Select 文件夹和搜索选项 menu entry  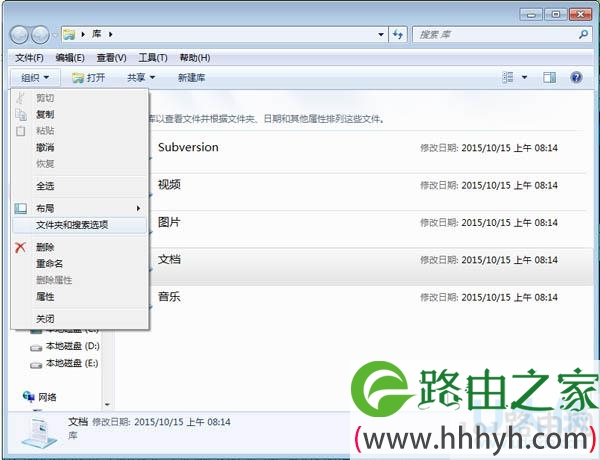coord(79,225)
